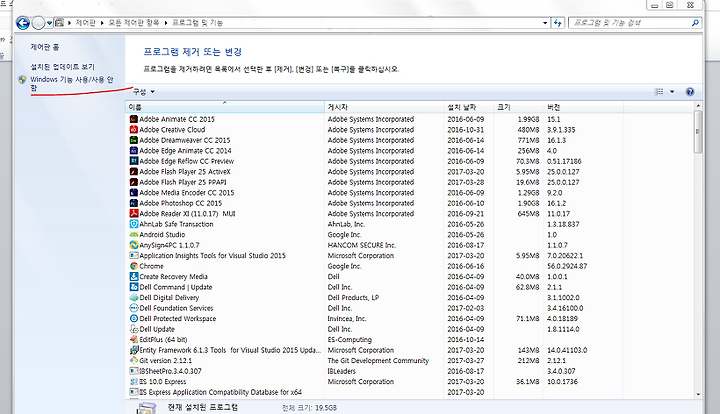Click the scroll up arrow of program list

click(x=698, y=106)
